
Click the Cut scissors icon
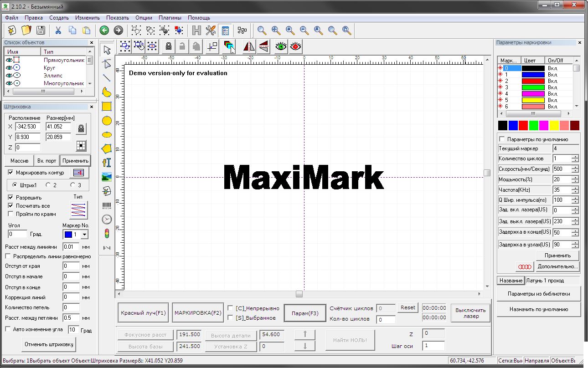(x=58, y=31)
